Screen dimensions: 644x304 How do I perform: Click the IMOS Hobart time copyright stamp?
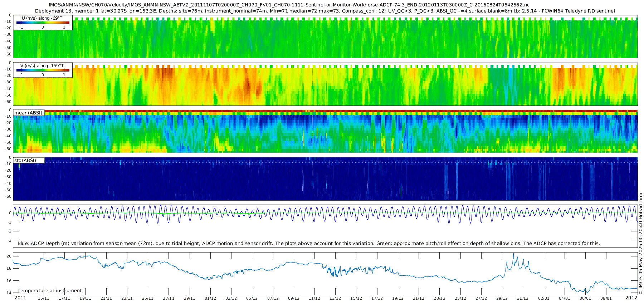[641, 242]
